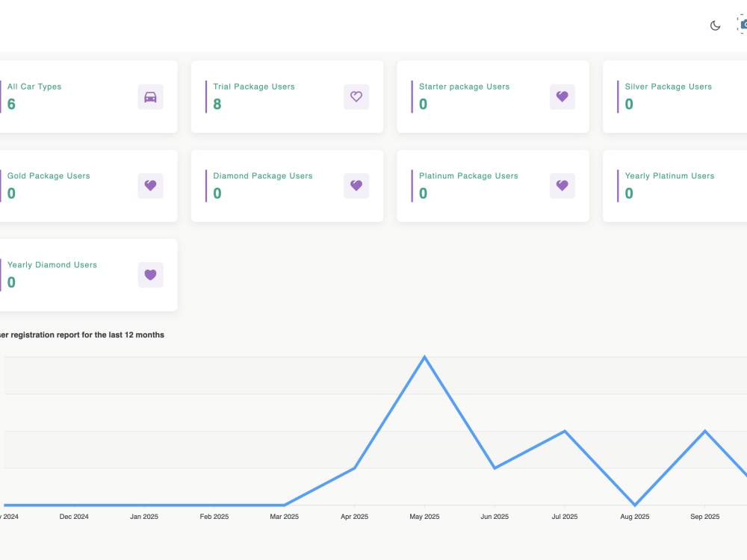The width and height of the screenshot is (747, 560).
Task: Select the Platinum Package Users label
Action: point(469,175)
